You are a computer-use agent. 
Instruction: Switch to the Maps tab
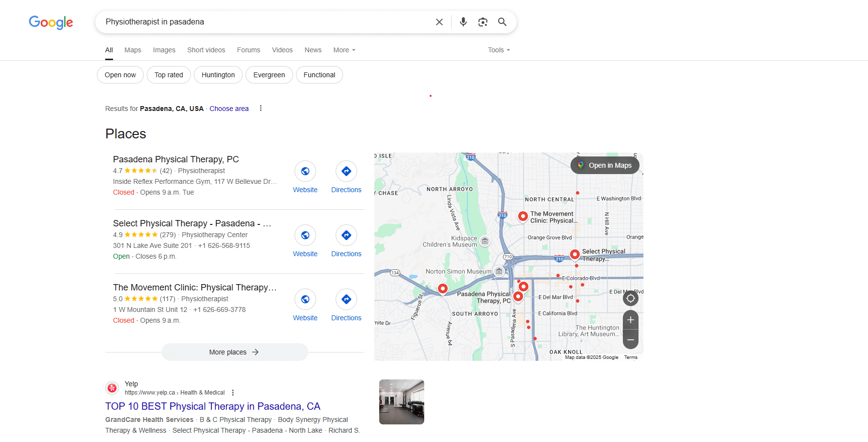(132, 50)
